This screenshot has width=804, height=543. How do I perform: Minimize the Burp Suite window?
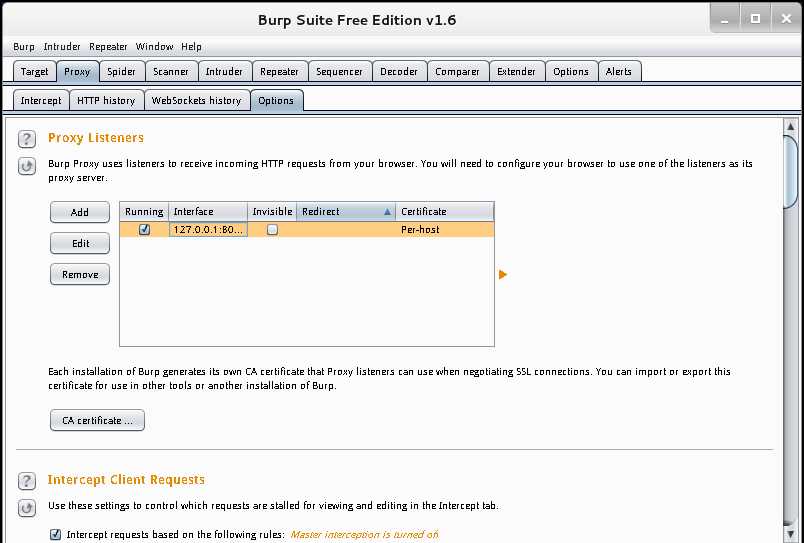pyautogui.click(x=725, y=19)
